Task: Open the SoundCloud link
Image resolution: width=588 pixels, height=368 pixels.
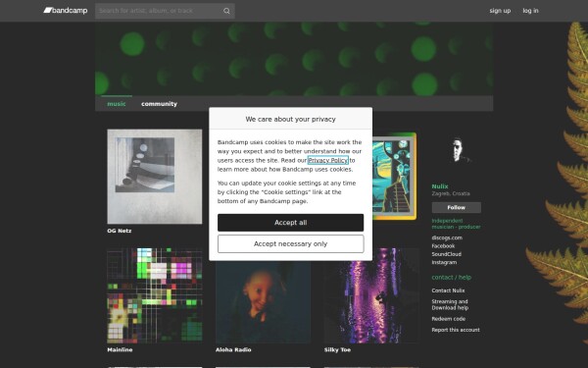Action: tap(446, 254)
